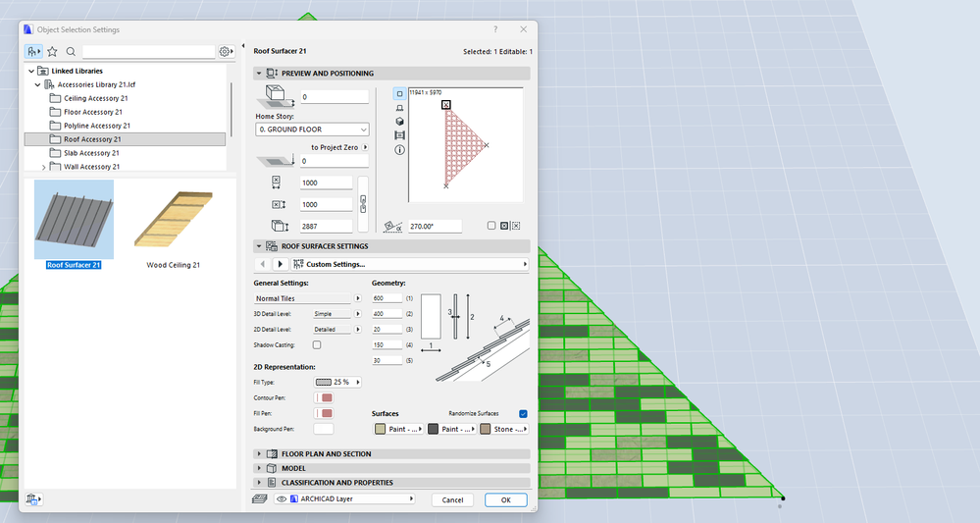The image size is (980, 523).
Task: Click the rotation angle icon
Action: 392,227
